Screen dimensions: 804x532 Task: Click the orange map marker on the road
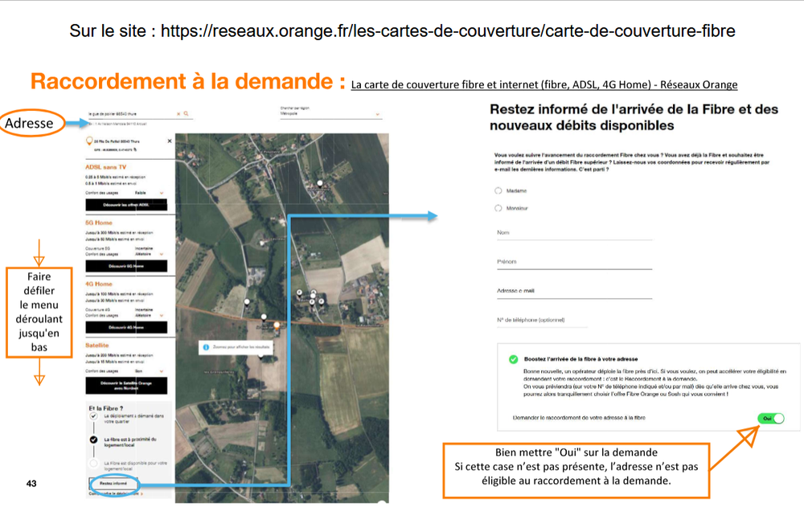[x=277, y=325]
